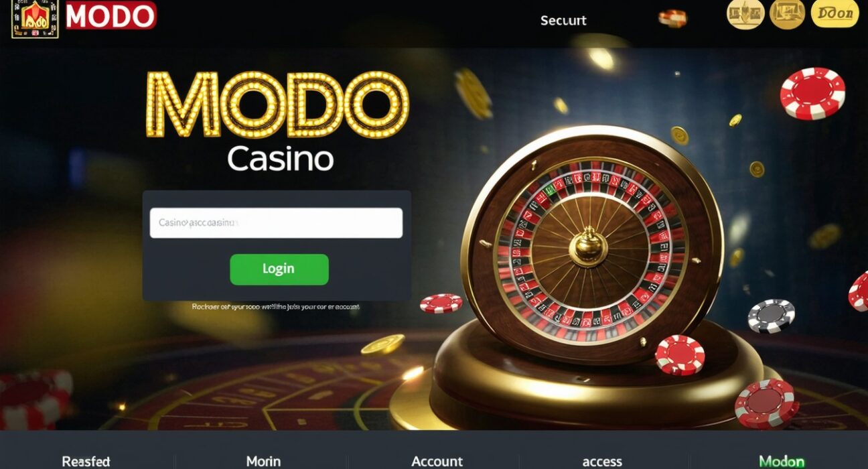Switch to the Account tab

click(x=437, y=461)
